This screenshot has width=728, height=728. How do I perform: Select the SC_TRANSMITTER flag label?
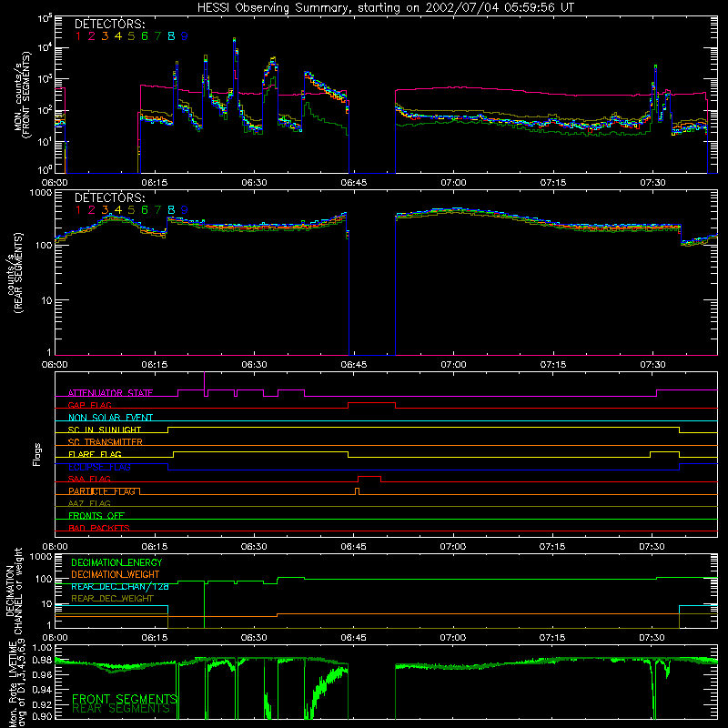(105, 442)
